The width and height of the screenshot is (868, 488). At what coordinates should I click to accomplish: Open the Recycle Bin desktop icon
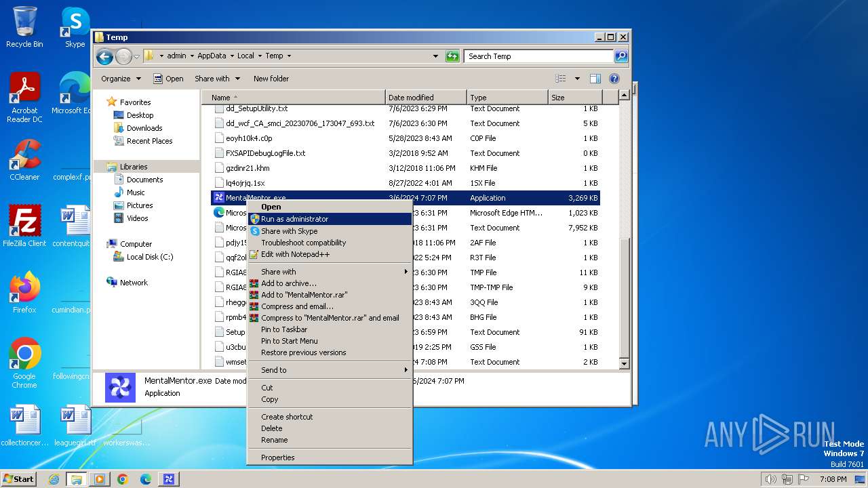[x=24, y=27]
